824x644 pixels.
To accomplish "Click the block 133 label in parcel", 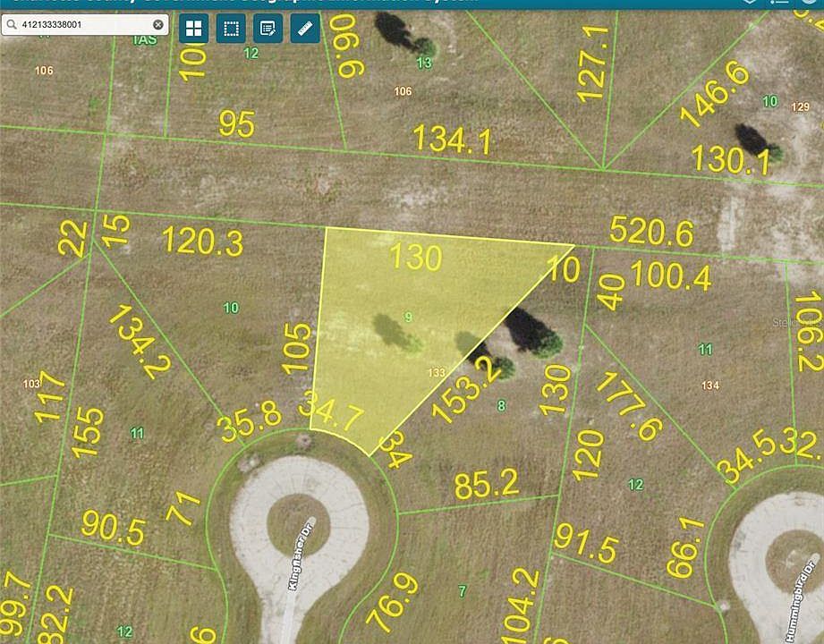I will [437, 372].
